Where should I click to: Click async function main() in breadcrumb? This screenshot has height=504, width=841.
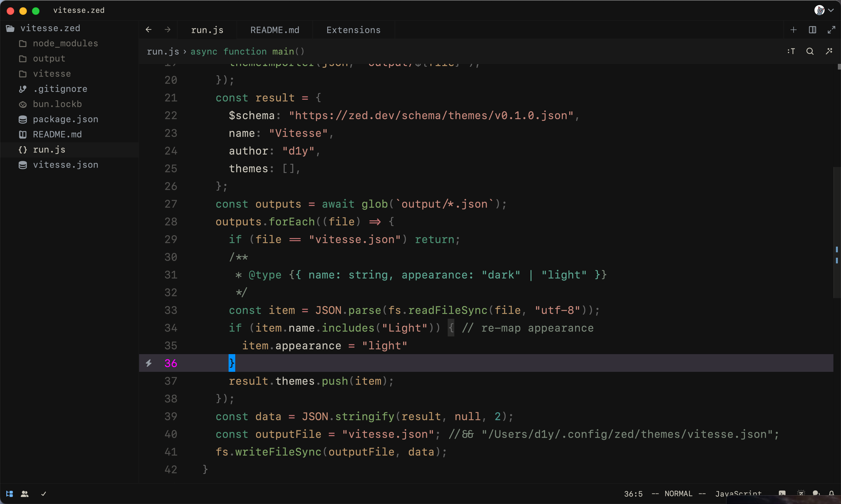click(x=248, y=51)
